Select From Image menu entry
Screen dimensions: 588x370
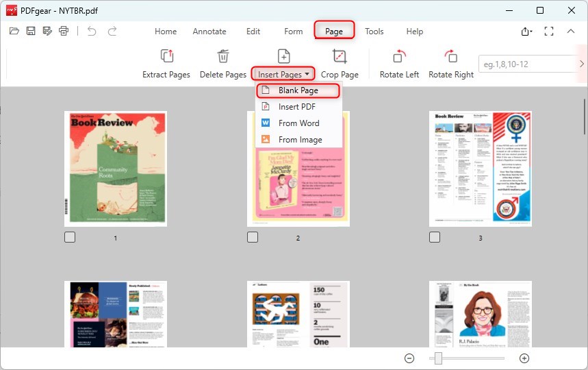(x=298, y=140)
